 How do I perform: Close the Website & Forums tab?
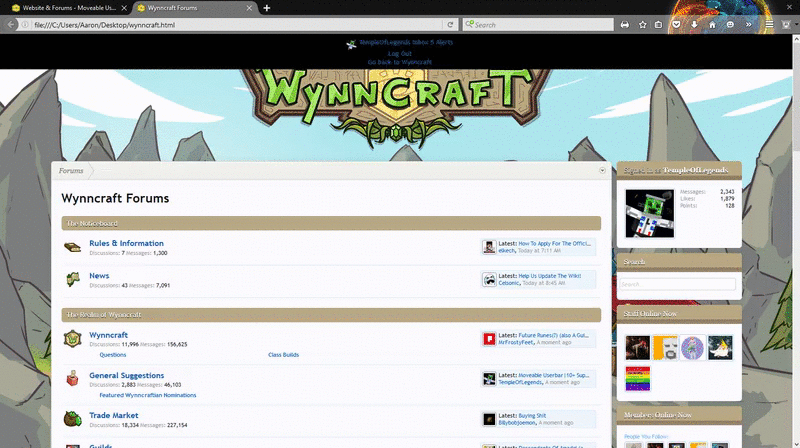pyautogui.click(x=124, y=8)
